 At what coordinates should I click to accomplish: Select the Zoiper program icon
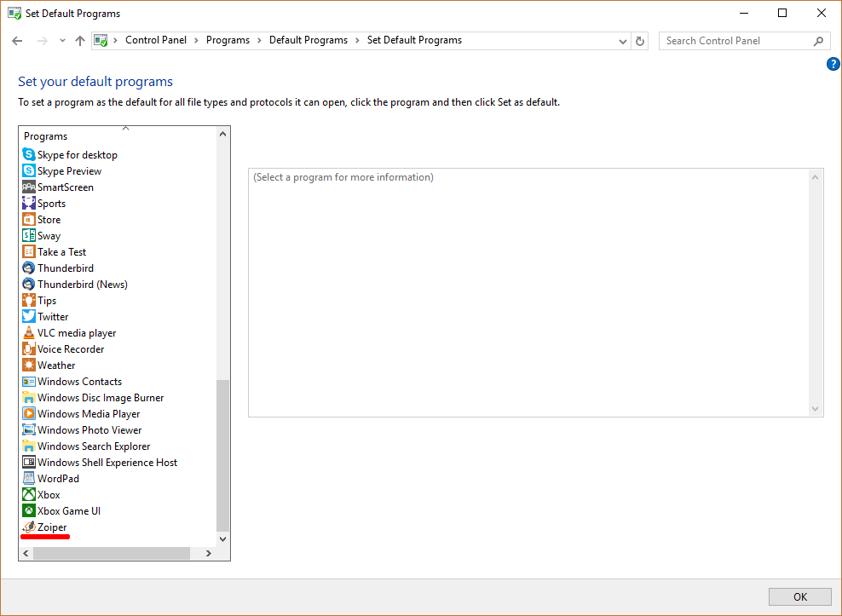(29, 527)
